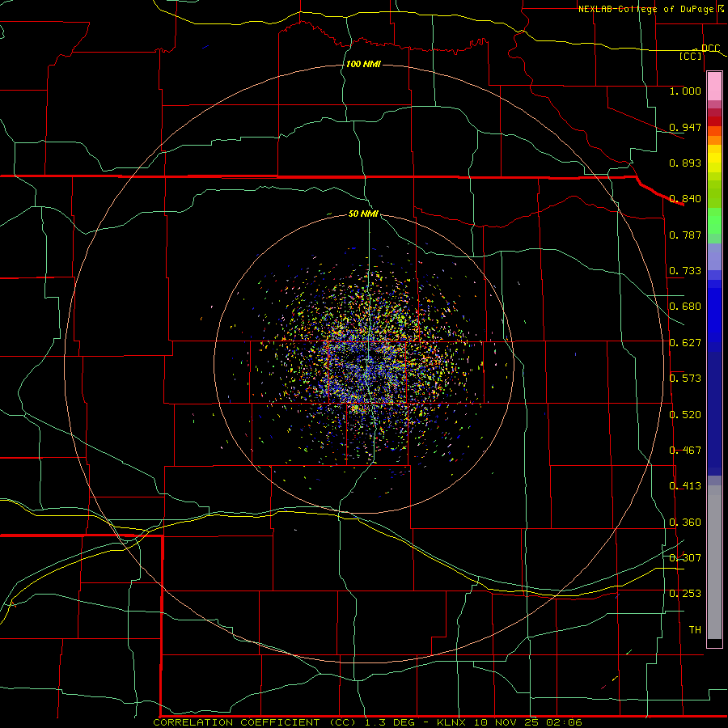Pick the red swatch near 0.947
This screenshot has height=728, width=728.
[x=714, y=121]
